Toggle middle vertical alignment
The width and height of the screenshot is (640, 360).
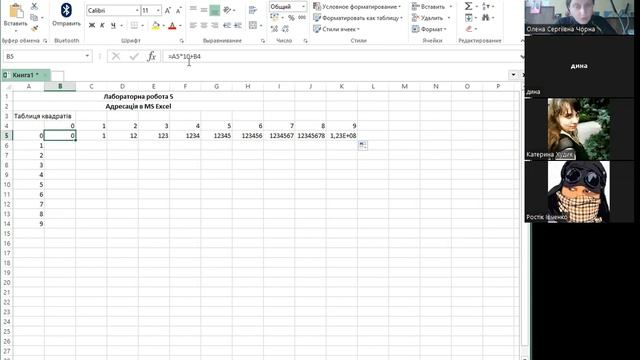(204, 10)
